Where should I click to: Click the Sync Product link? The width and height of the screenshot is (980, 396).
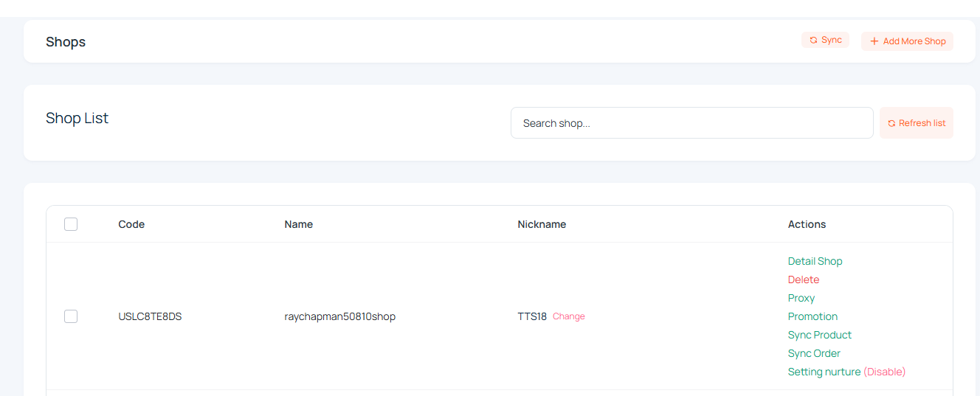[819, 335]
